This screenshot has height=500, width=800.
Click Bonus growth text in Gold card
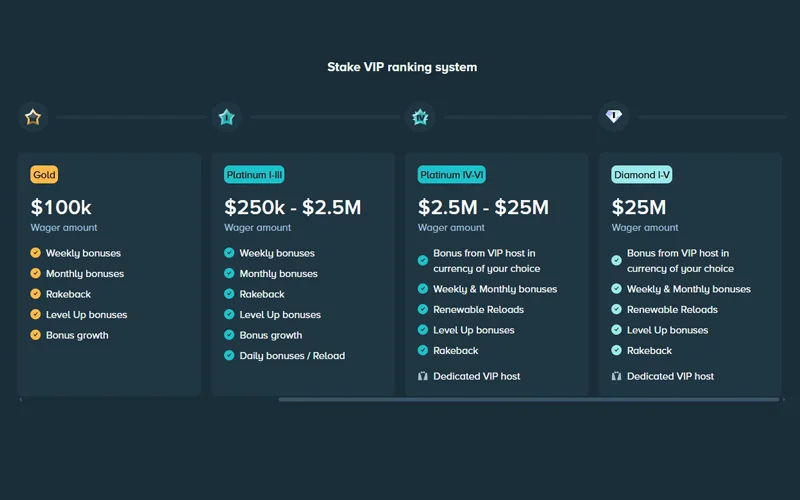tap(77, 335)
